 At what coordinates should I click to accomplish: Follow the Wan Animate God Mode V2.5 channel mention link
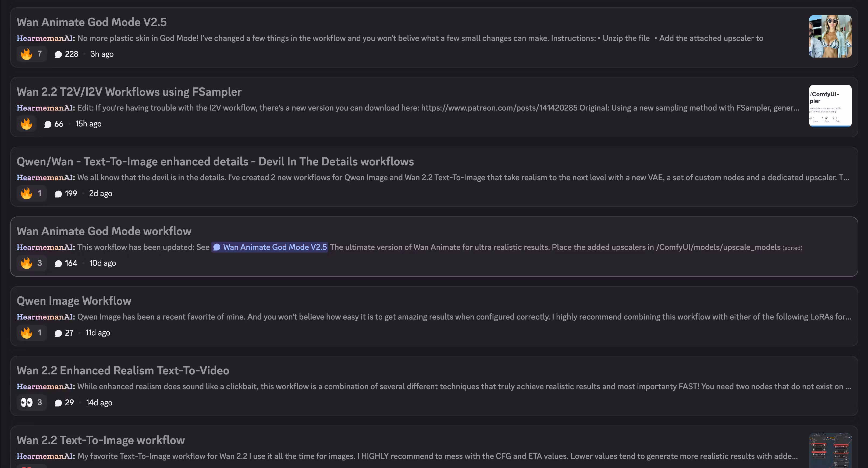point(269,247)
